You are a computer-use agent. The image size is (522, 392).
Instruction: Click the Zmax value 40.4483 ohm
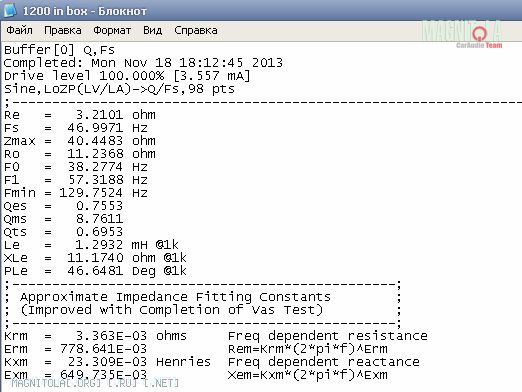coord(111,141)
